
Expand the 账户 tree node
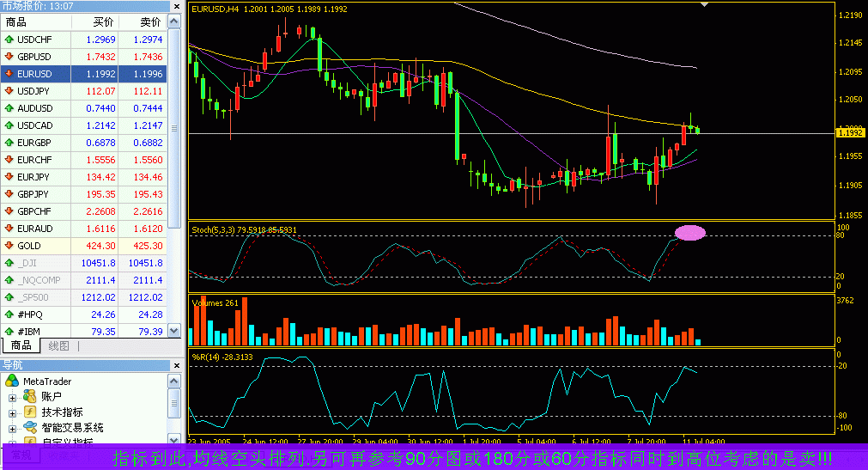pos(12,398)
